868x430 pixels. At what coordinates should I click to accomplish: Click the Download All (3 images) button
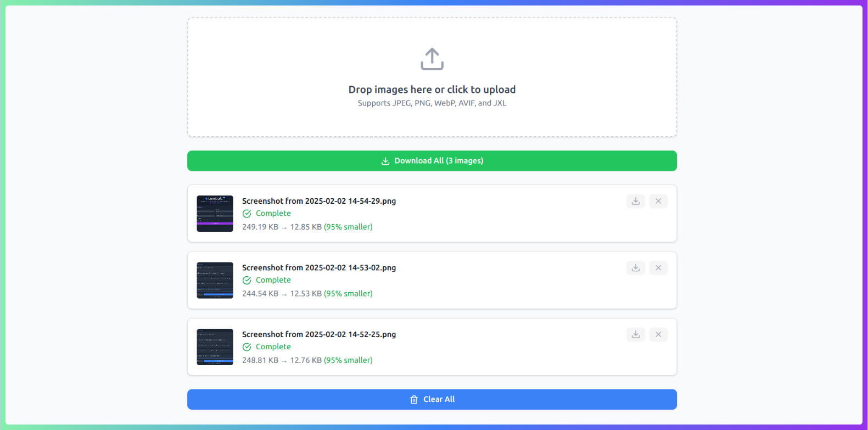tap(432, 161)
